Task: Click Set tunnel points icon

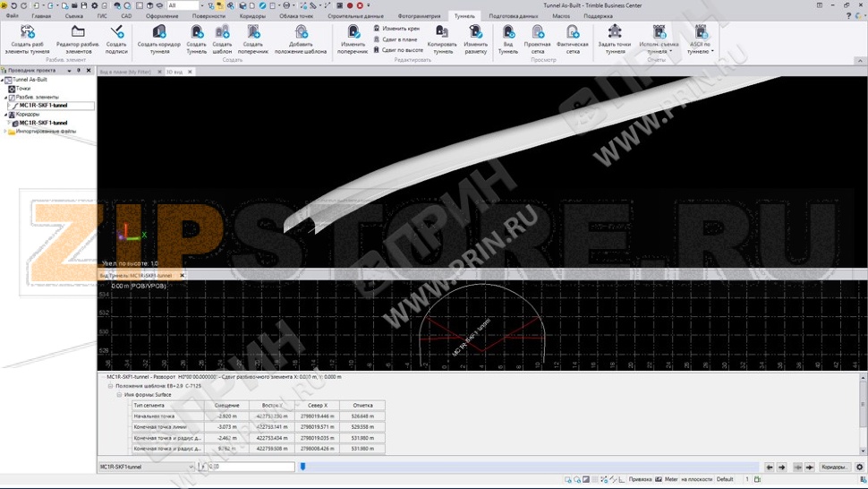Action: (614, 33)
